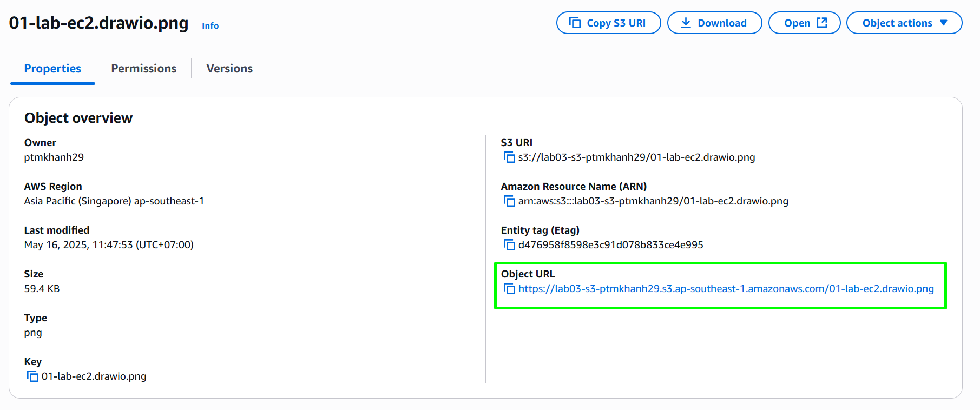Image resolution: width=980 pixels, height=410 pixels.
Task: Select the owner name ptmkhanh29
Action: pos(54,157)
